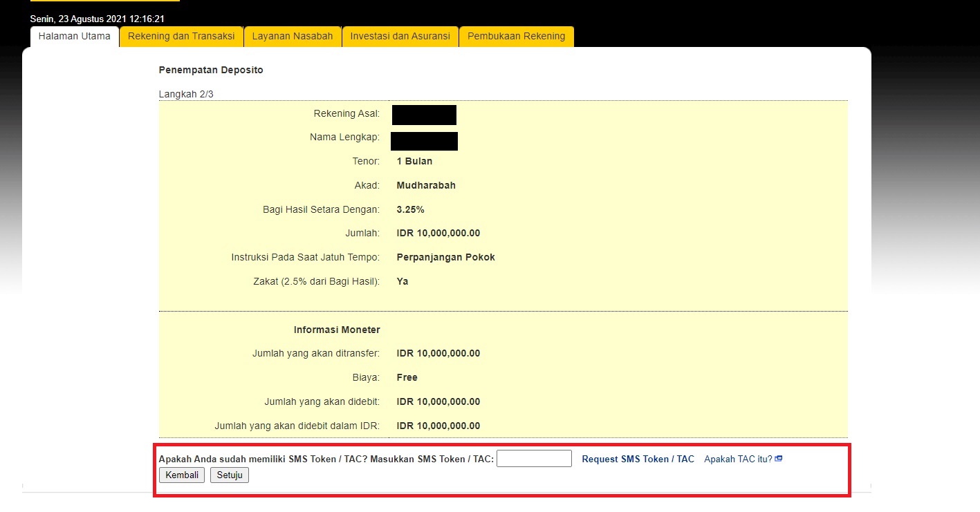980x512 pixels.
Task: Click the Bagi Hasil value '3.25%'
Action: (x=411, y=210)
